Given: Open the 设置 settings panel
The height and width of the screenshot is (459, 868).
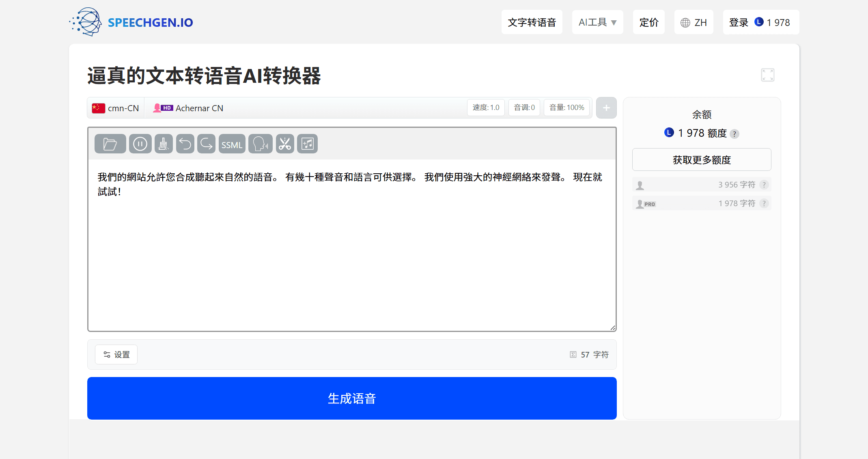Looking at the screenshot, I should pos(116,354).
